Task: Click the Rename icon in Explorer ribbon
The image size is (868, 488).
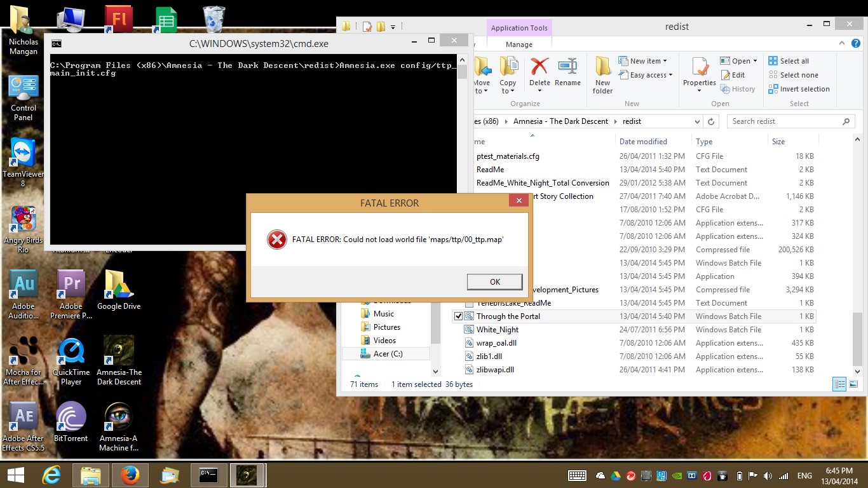Action: tap(567, 66)
